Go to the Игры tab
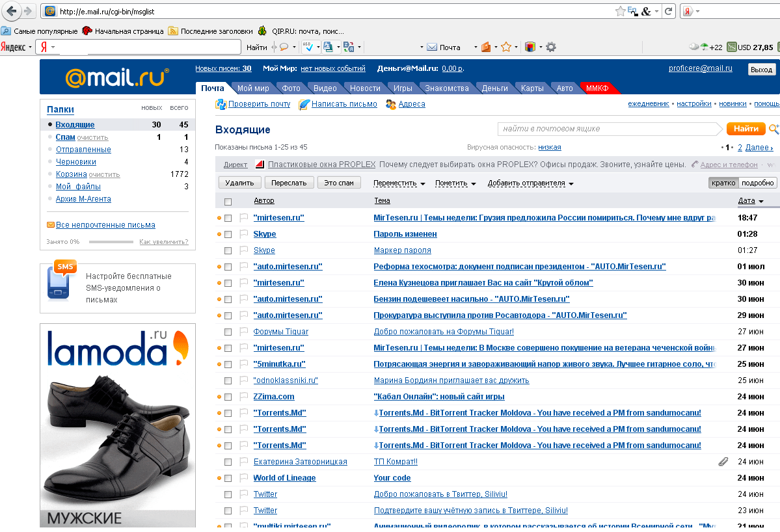780x532 pixels. coord(403,88)
